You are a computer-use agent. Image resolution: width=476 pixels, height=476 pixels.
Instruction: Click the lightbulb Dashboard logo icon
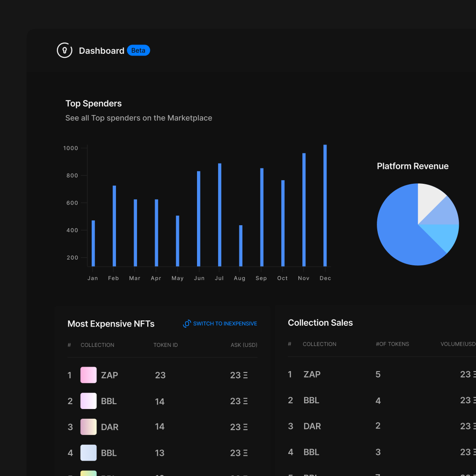[x=64, y=50]
